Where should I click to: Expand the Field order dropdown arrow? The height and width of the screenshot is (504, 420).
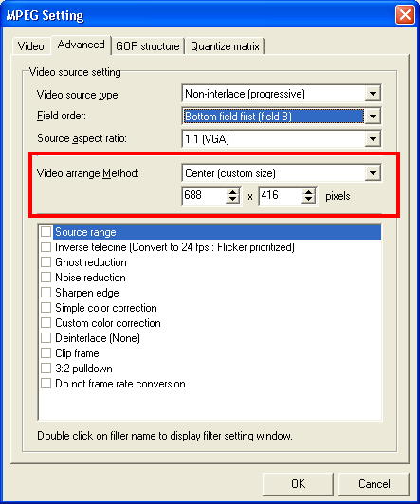point(373,116)
